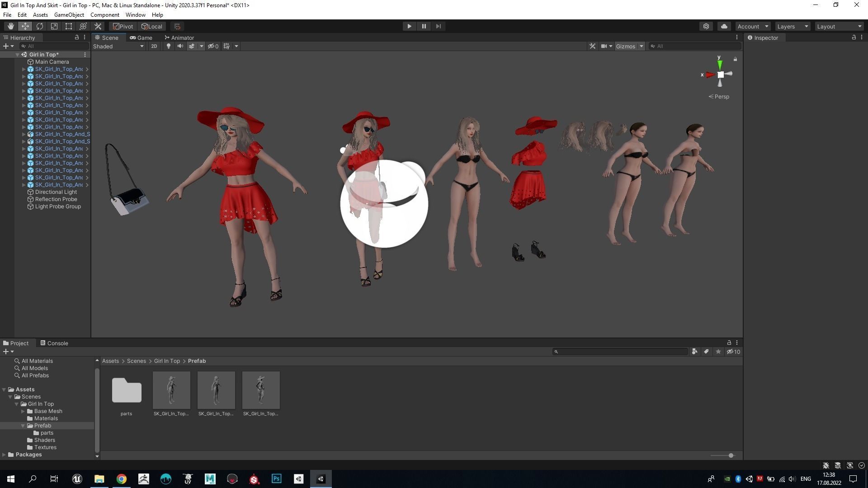The width and height of the screenshot is (868, 488).
Task: Toggle scene audio mute icon
Action: 180,46
